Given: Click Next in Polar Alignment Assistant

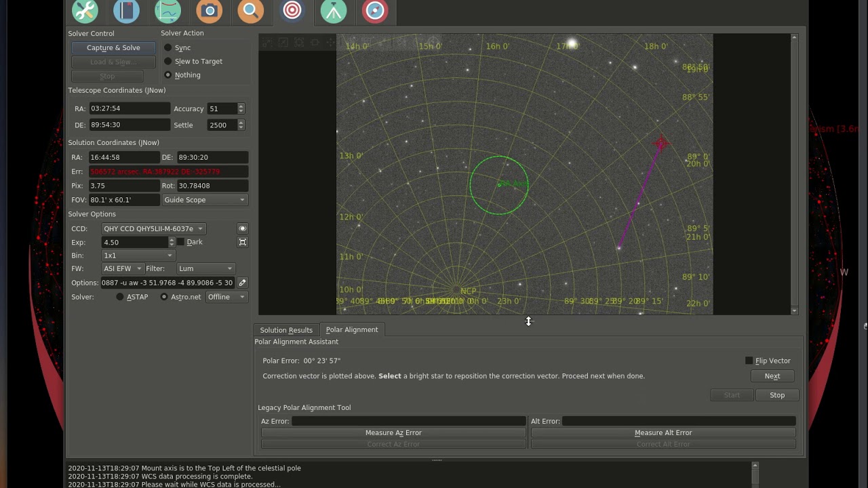Looking at the screenshot, I should point(772,376).
